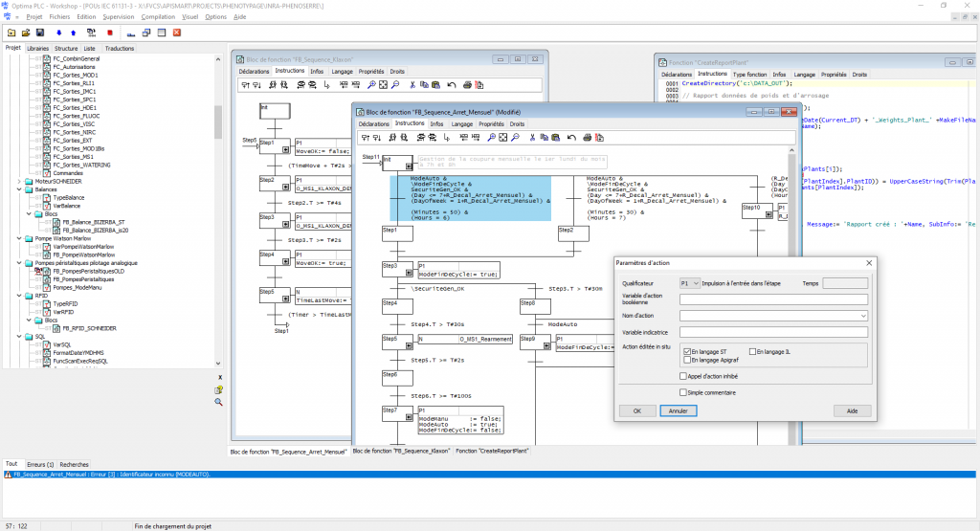Screen dimensions: 980x531
Task: Check the En langage IL checkbox
Action: [x=752, y=352]
